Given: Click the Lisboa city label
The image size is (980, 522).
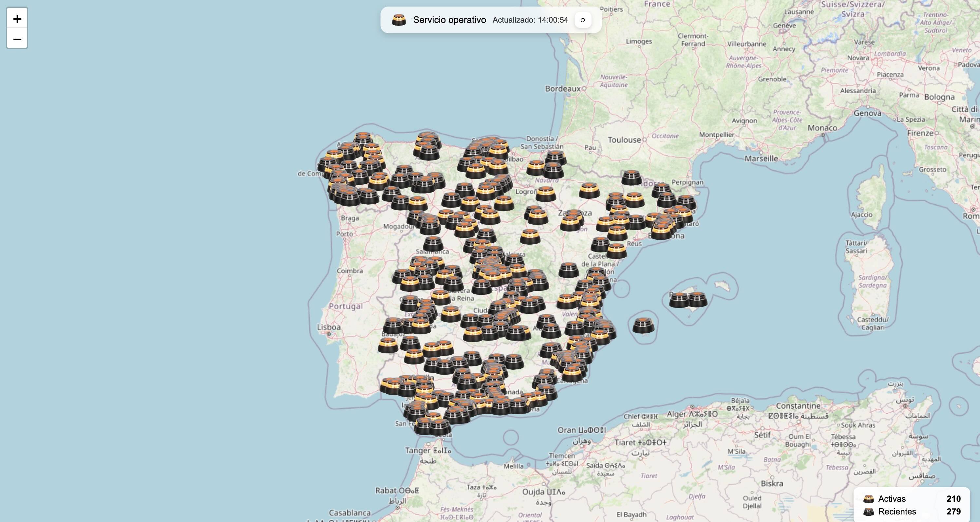Looking at the screenshot, I should click(x=329, y=327).
